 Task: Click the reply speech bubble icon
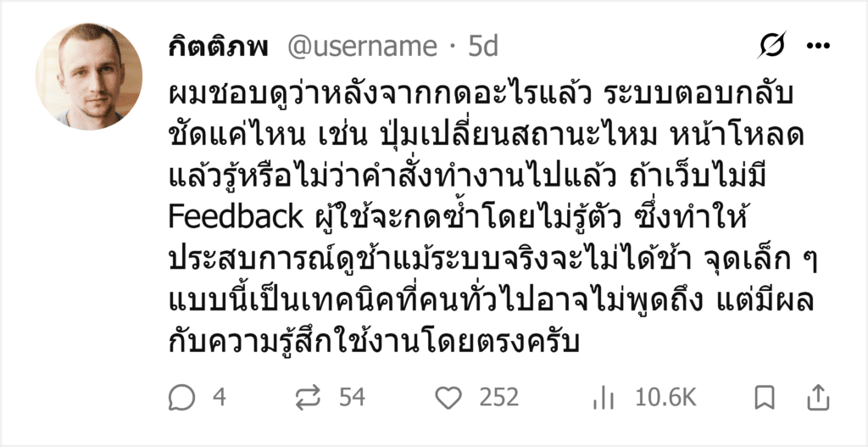pyautogui.click(x=182, y=398)
